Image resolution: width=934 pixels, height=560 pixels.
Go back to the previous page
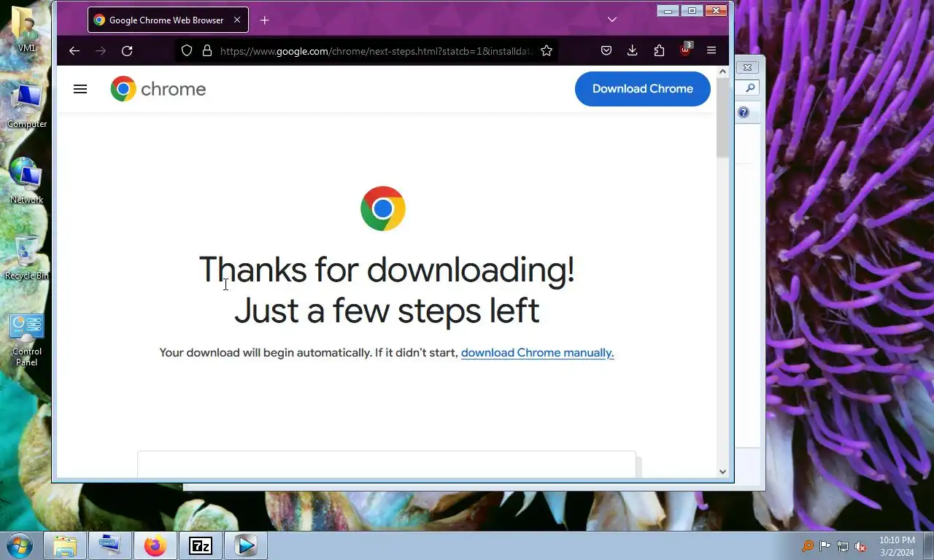(74, 50)
